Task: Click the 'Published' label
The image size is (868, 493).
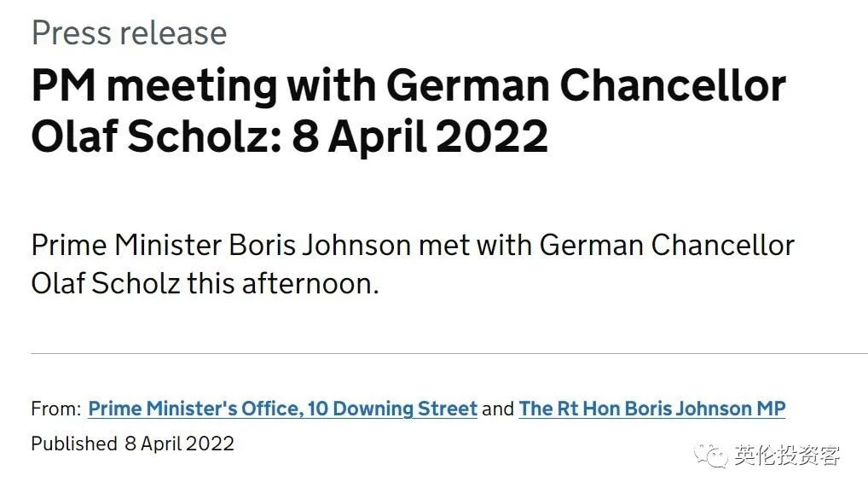Action: 74,444
